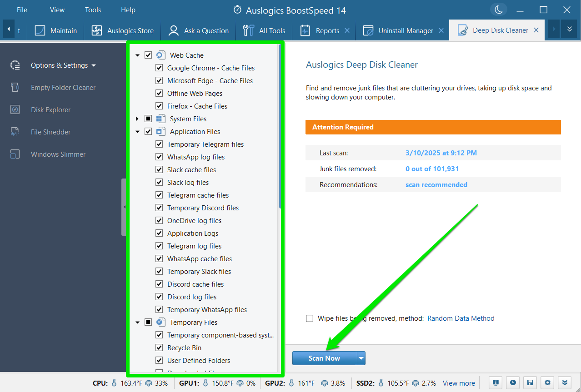The width and height of the screenshot is (581, 392).
Task: Click the settings gear in status bar
Action: [x=548, y=382]
